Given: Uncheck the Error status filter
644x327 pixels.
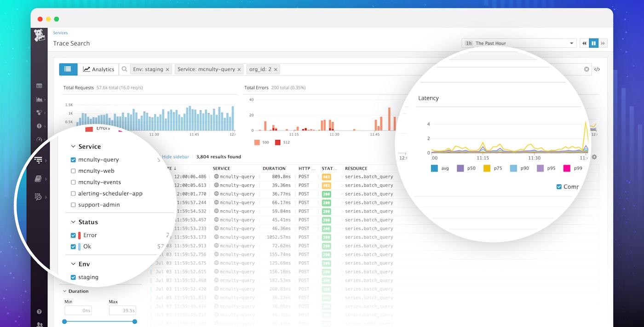Looking at the screenshot, I should click(x=74, y=235).
